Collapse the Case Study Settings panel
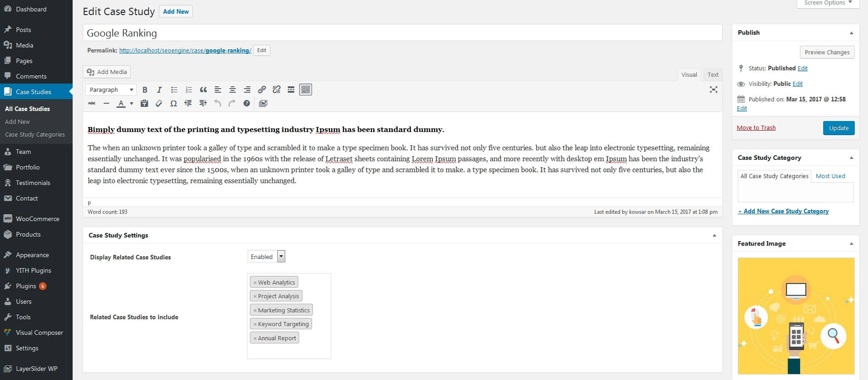Screen dimensions: 868x380 715,236
